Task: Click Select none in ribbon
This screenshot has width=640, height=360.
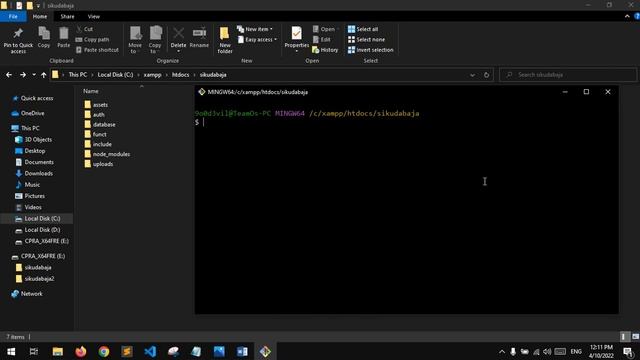Action: [366, 40]
